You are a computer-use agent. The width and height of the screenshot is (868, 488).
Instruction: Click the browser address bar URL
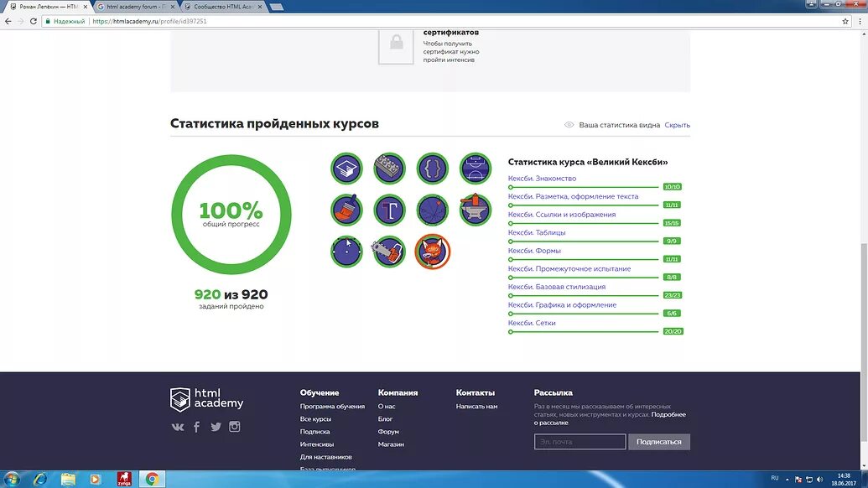point(149,21)
